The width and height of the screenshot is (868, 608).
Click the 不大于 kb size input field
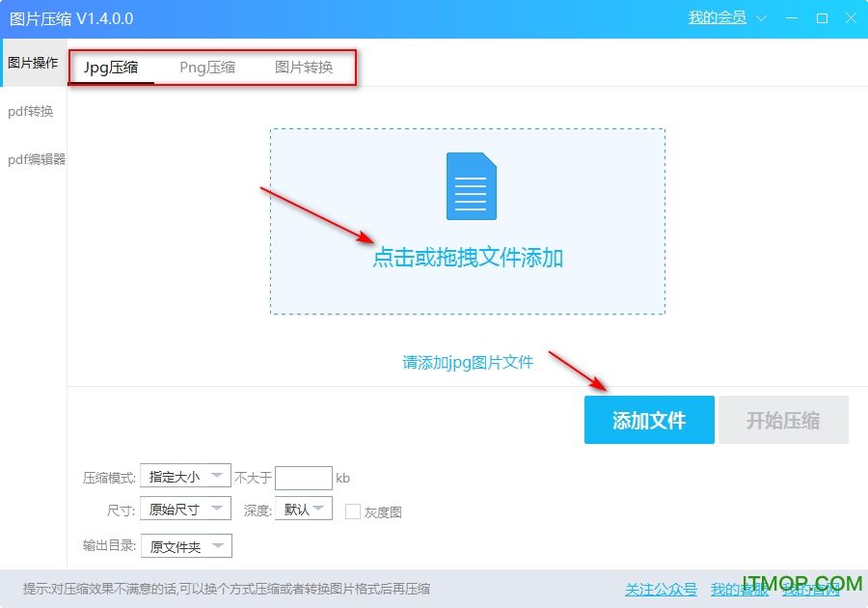click(303, 478)
